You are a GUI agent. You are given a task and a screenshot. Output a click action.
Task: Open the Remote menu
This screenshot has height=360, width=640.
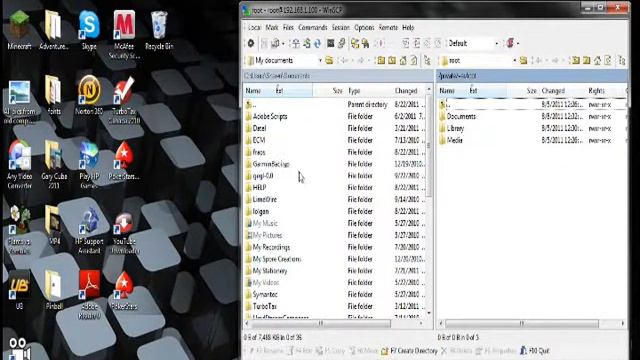[x=388, y=27]
